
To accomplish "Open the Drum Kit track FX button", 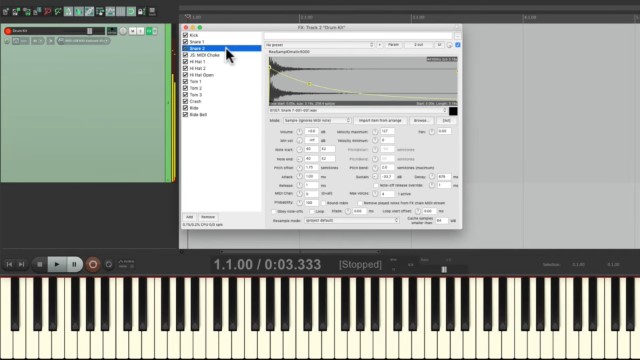I will [149, 31].
